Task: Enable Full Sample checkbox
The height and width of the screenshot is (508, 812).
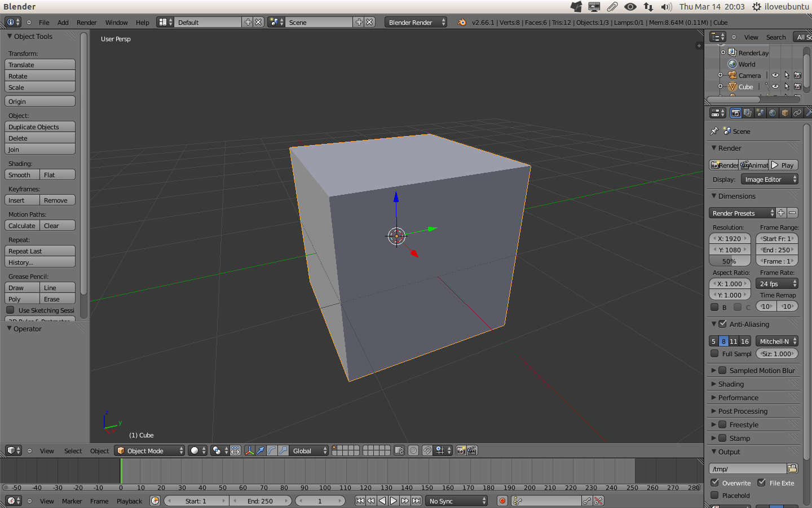Action: tap(714, 354)
